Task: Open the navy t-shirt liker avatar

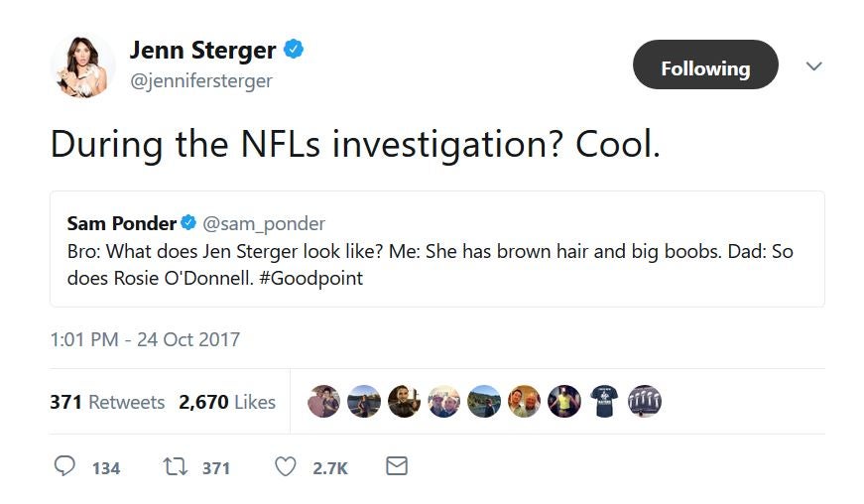Action: 604,401
